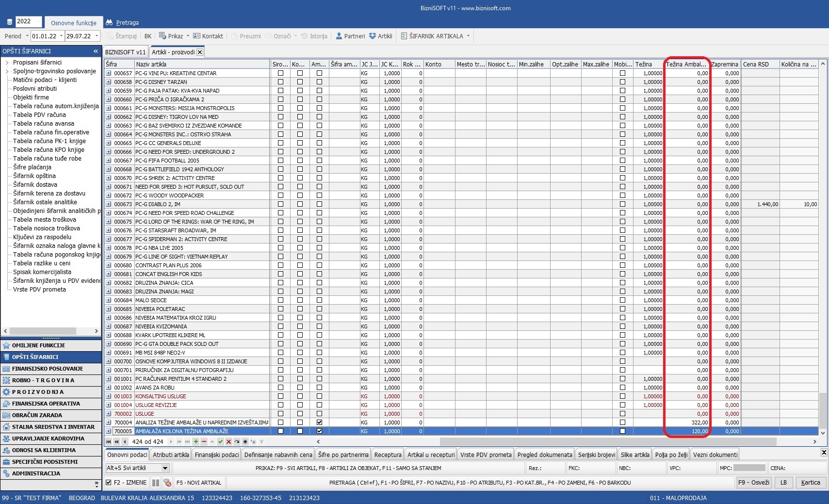Open the Pretraga binoculars search
The width and height of the screenshot is (829, 504).
[x=122, y=22]
